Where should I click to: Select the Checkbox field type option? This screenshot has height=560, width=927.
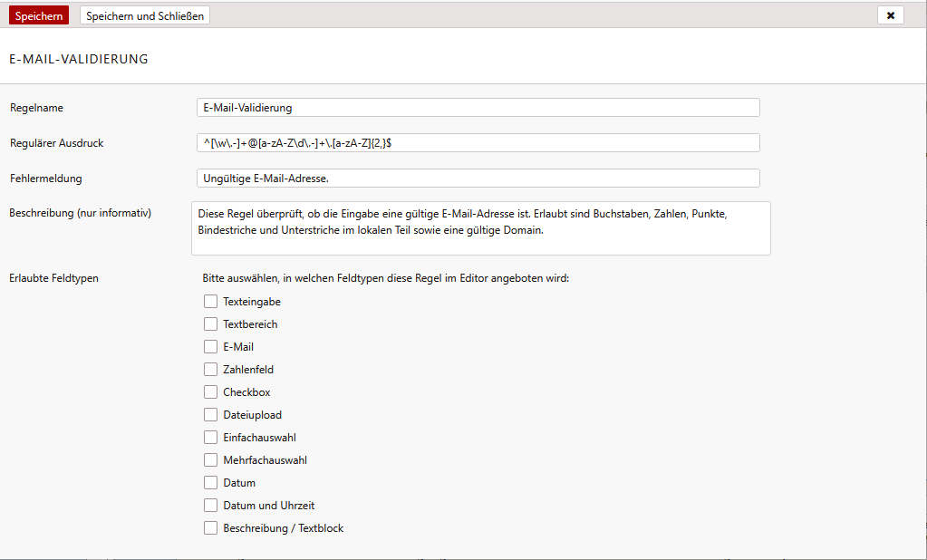(210, 392)
